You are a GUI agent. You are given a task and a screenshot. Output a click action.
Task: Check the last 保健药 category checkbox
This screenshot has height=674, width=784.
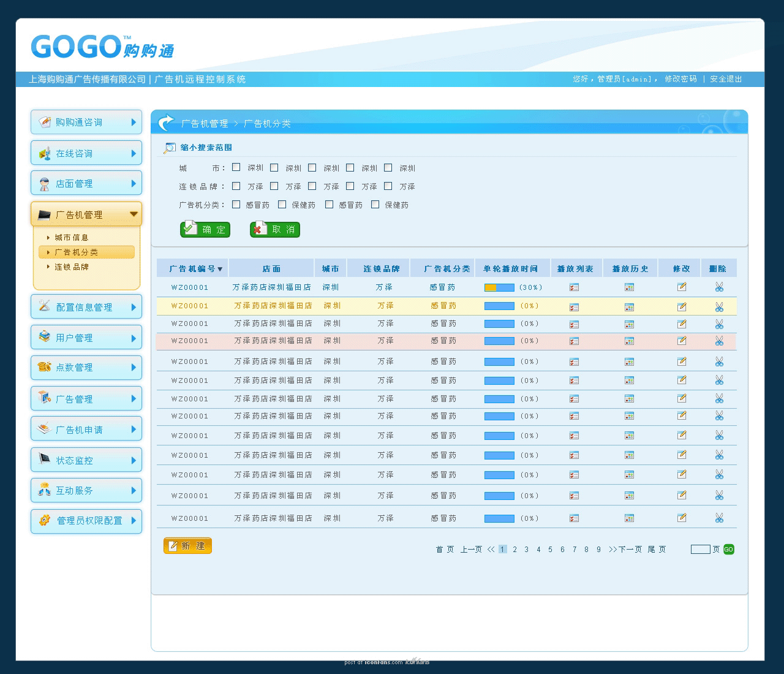click(375, 204)
